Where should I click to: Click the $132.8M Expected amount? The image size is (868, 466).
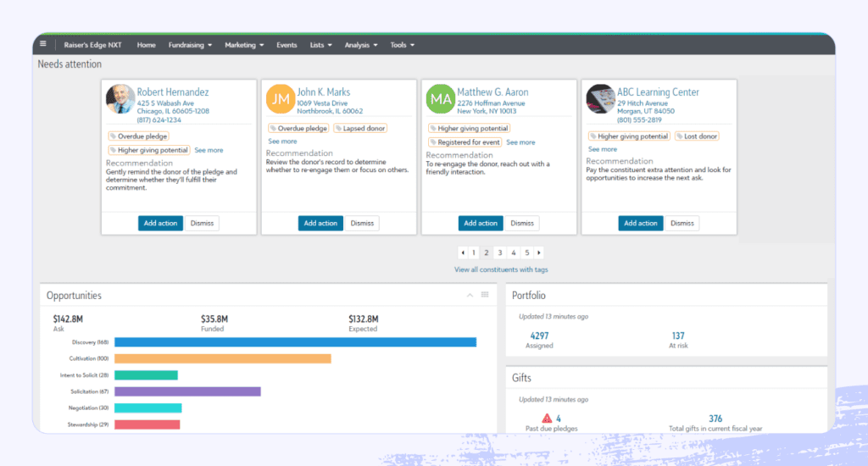(363, 319)
